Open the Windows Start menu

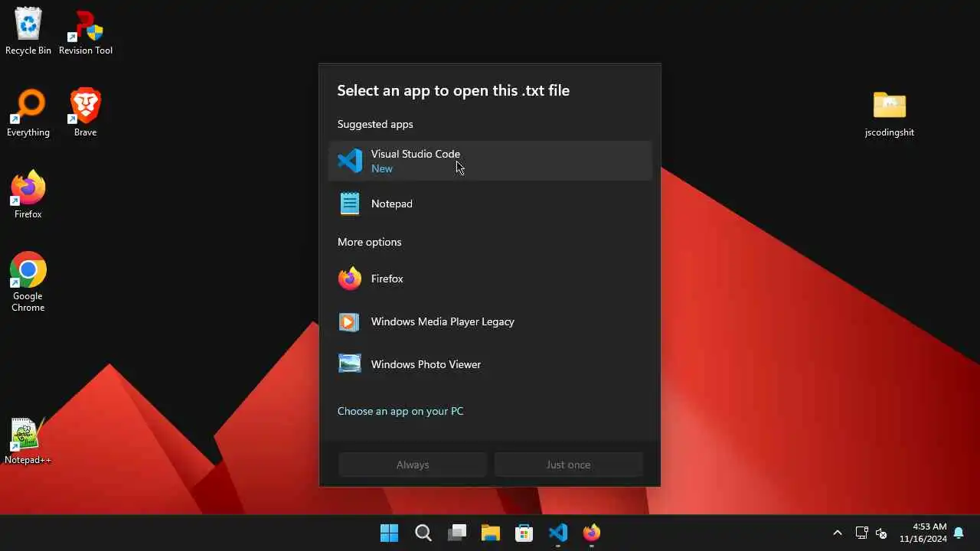[x=390, y=533]
